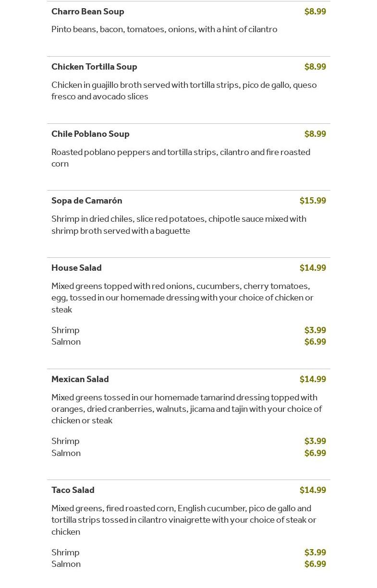
Task: Select the Charro Bean Soup item
Action: click(x=88, y=12)
